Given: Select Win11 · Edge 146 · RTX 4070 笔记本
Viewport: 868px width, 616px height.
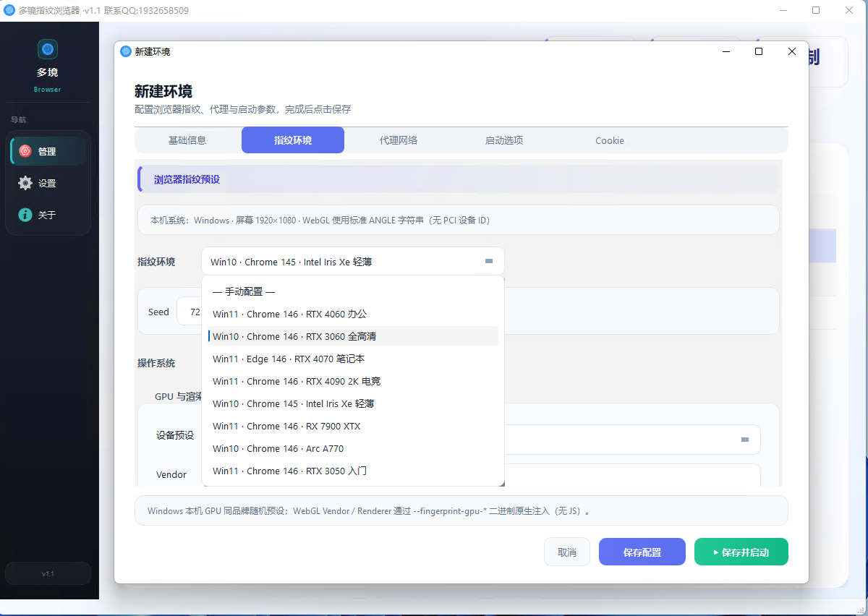Looking at the screenshot, I should tap(352, 359).
